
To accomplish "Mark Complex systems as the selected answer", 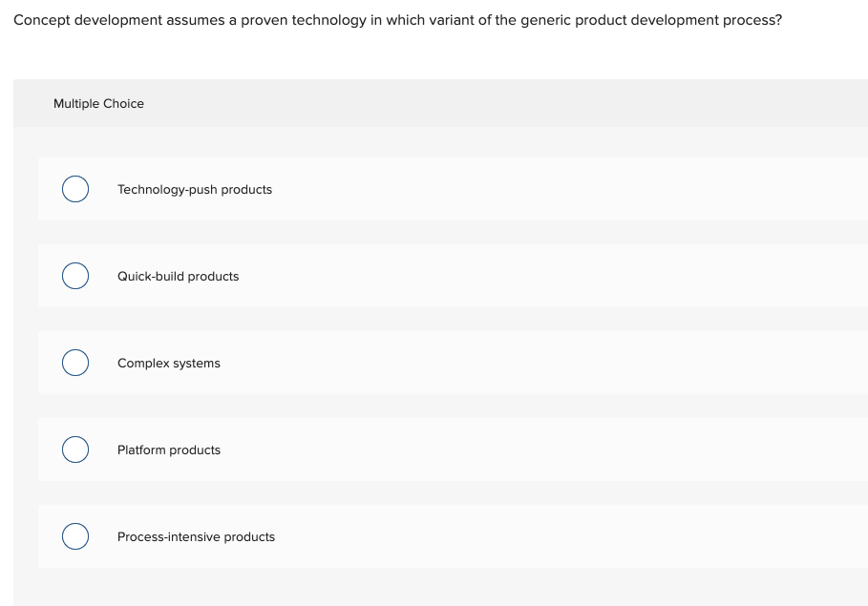I will 75,363.
